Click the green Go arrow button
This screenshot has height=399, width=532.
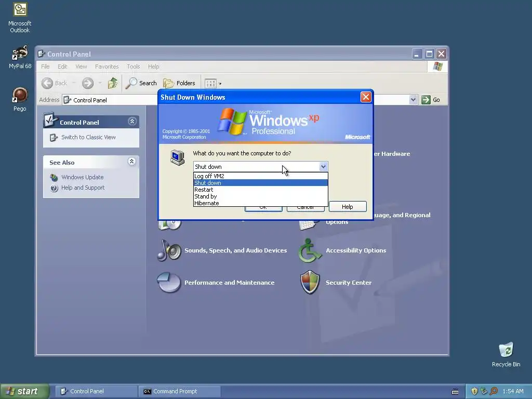point(425,100)
